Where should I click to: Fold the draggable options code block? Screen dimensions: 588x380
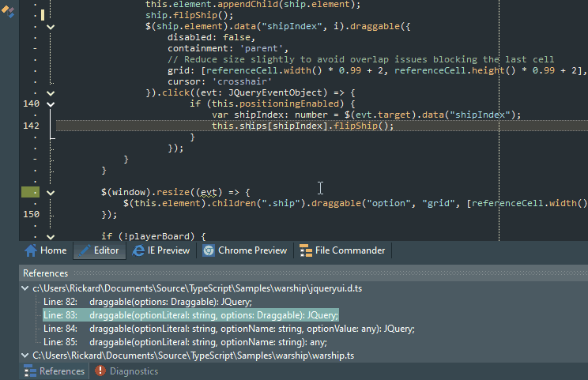click(x=51, y=26)
